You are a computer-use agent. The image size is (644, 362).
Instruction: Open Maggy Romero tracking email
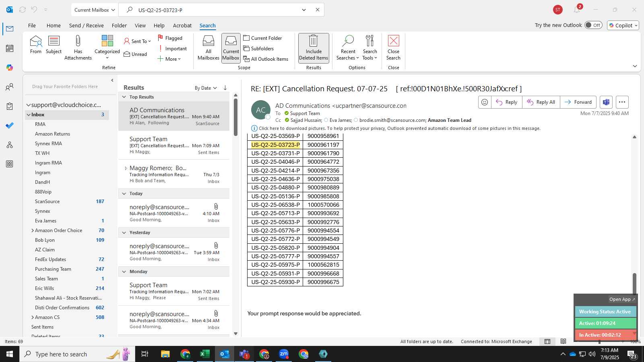[x=174, y=175]
